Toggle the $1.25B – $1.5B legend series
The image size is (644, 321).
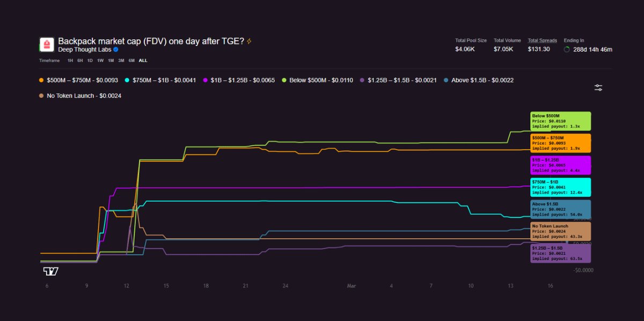(398, 80)
